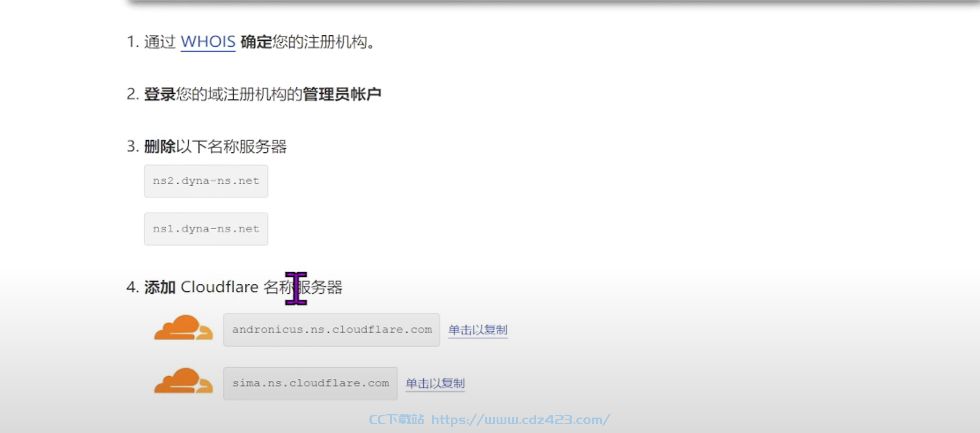Viewport: 980px width, 433px height.
Task: Click step 3 heading 删除以下名称服务器
Action: [215, 147]
